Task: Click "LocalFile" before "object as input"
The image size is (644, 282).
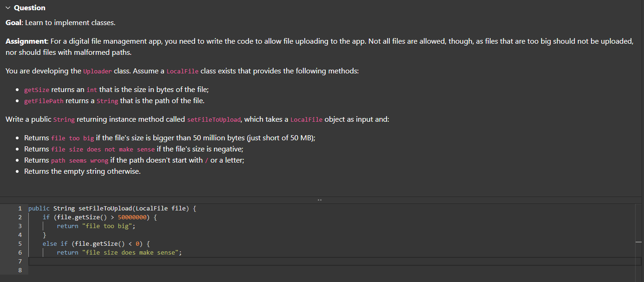Action: (306, 120)
